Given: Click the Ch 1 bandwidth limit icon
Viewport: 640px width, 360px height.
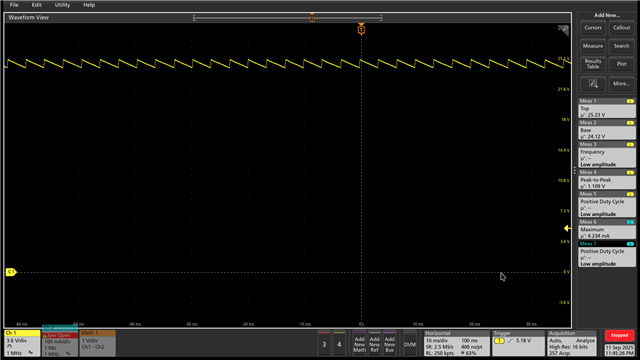Looking at the screenshot, I should point(31,353).
